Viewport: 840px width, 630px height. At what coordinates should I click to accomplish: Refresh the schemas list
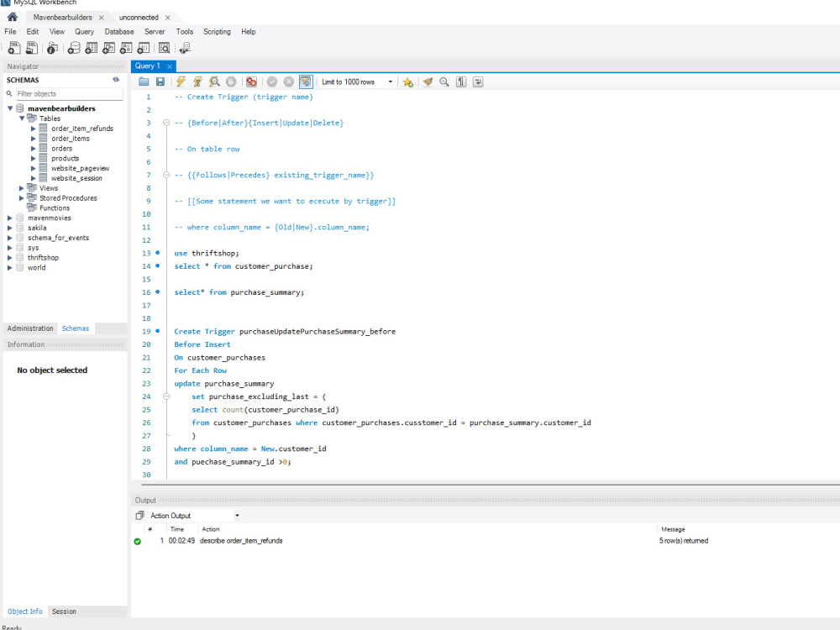(x=116, y=80)
